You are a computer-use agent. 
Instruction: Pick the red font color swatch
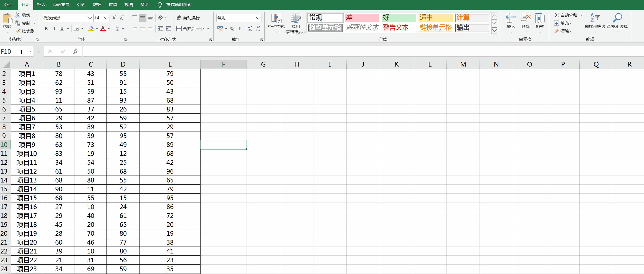[103, 29]
